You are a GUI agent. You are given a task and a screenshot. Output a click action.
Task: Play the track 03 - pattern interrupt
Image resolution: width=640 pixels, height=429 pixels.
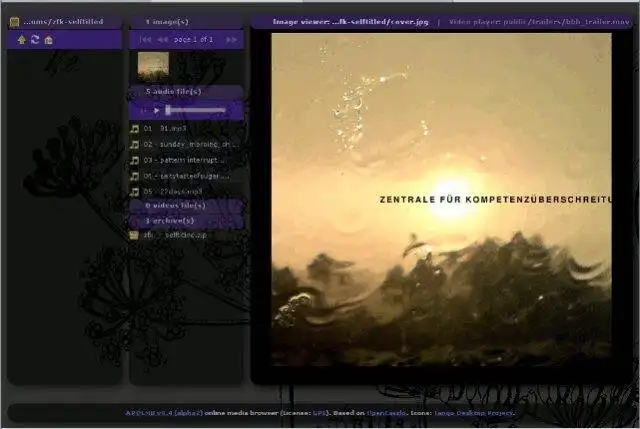[184, 160]
